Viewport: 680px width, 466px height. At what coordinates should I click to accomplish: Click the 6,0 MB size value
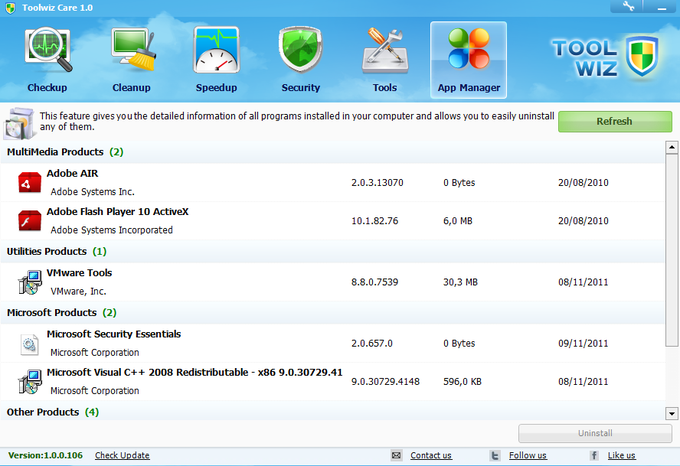458,221
